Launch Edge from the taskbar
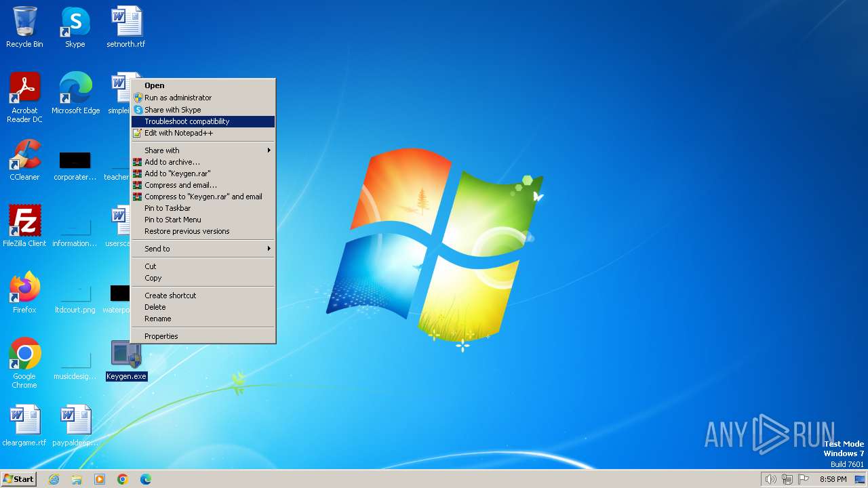 (146, 479)
